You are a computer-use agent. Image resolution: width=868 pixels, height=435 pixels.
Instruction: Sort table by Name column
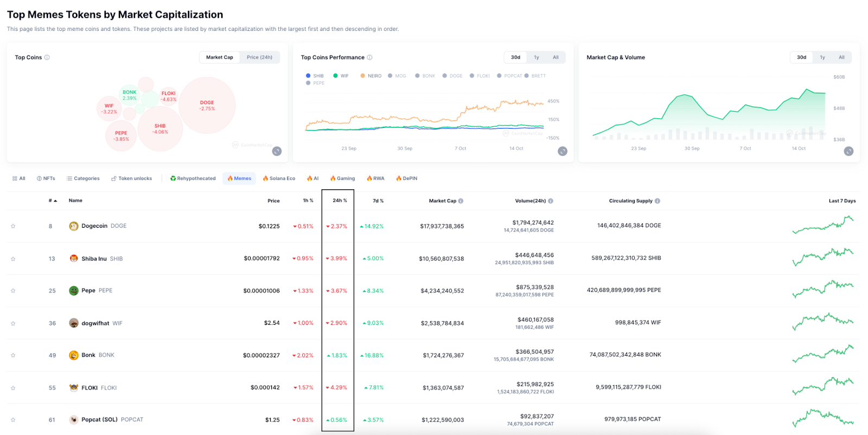click(x=75, y=201)
